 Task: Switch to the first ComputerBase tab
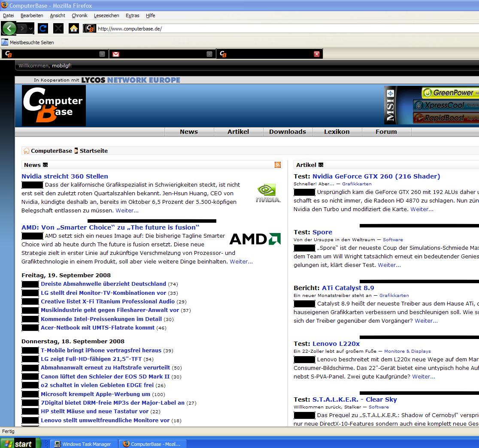click(x=55, y=54)
